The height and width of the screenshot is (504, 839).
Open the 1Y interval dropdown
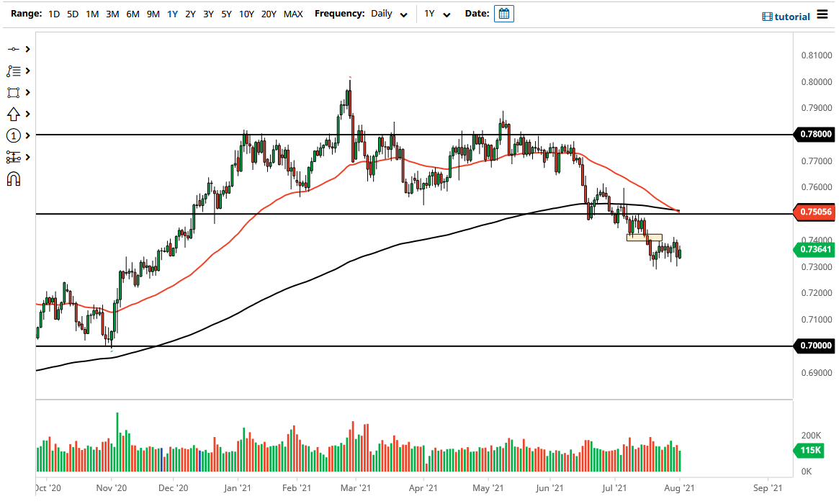(x=436, y=13)
